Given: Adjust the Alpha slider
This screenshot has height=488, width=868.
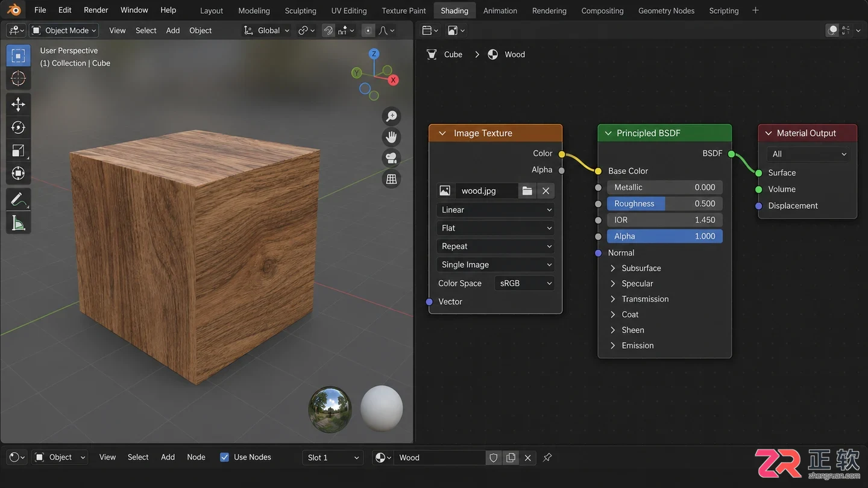Looking at the screenshot, I should point(665,236).
